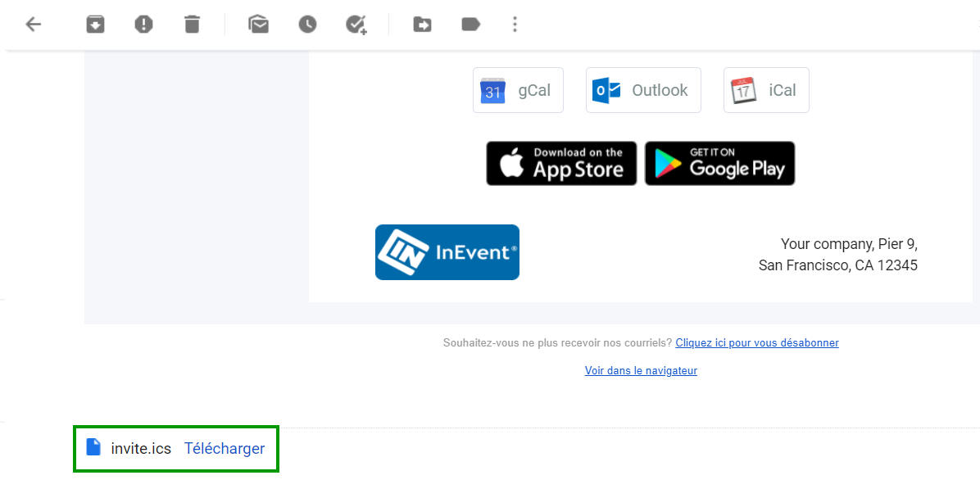Click the unsubscribe link 'Cliquez ici pour vous désabonner'

tap(757, 342)
